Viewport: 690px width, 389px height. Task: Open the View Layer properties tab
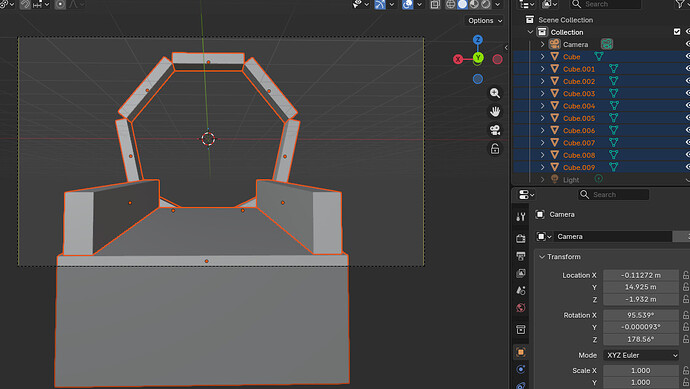click(x=521, y=273)
